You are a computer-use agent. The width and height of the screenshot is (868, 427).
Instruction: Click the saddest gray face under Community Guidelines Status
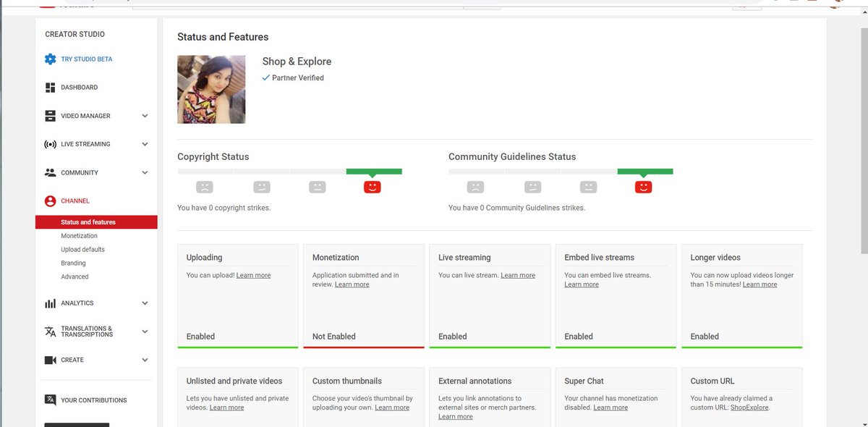coord(475,187)
